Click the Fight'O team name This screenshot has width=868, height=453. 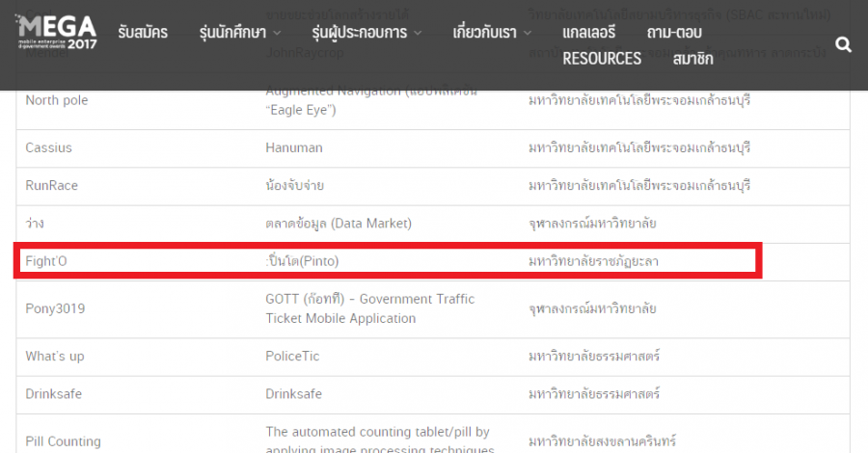point(46,261)
